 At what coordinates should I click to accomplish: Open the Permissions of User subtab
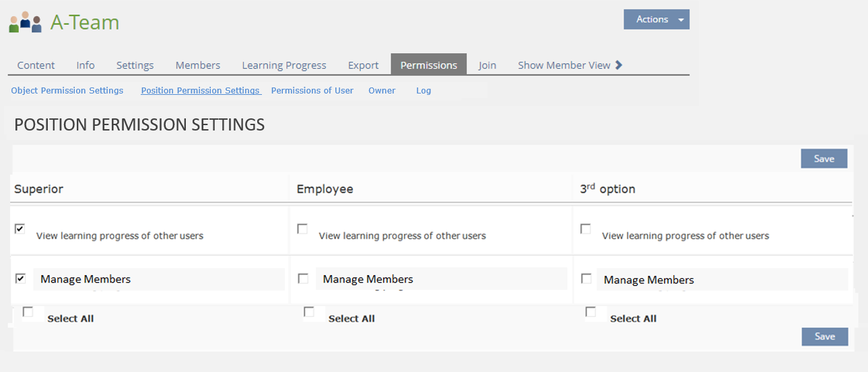point(312,90)
